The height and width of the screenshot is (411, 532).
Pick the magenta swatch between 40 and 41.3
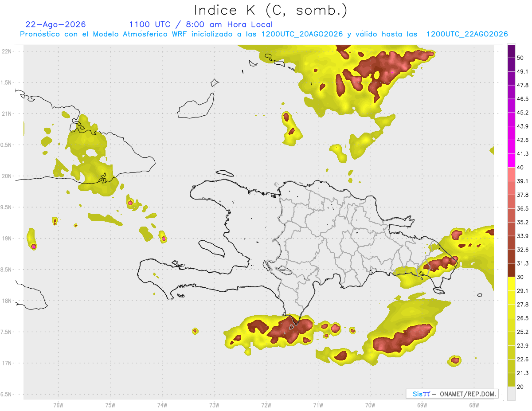click(512, 161)
